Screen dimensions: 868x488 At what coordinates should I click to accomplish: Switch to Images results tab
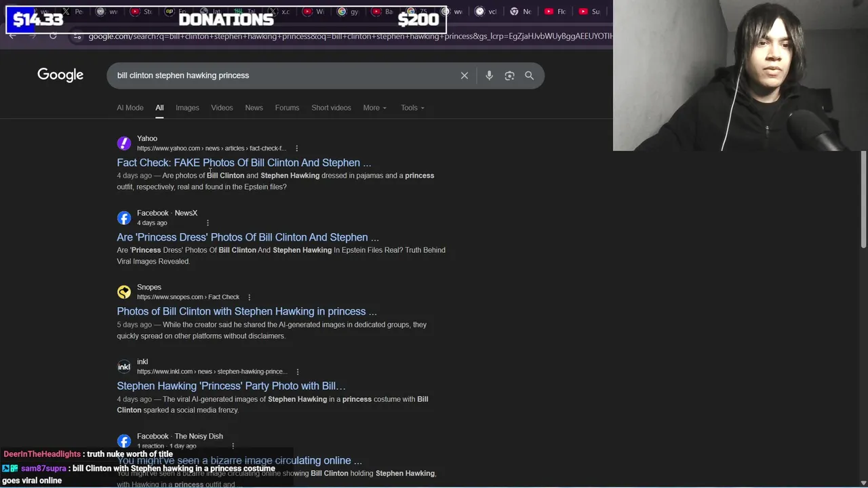[x=187, y=108]
